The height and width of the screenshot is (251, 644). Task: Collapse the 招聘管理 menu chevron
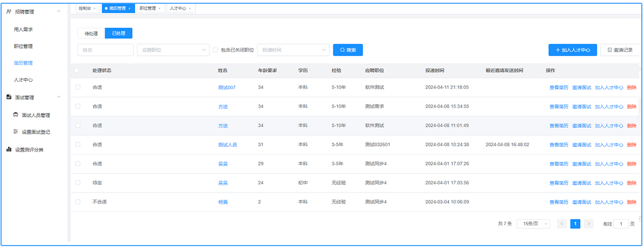59,11
